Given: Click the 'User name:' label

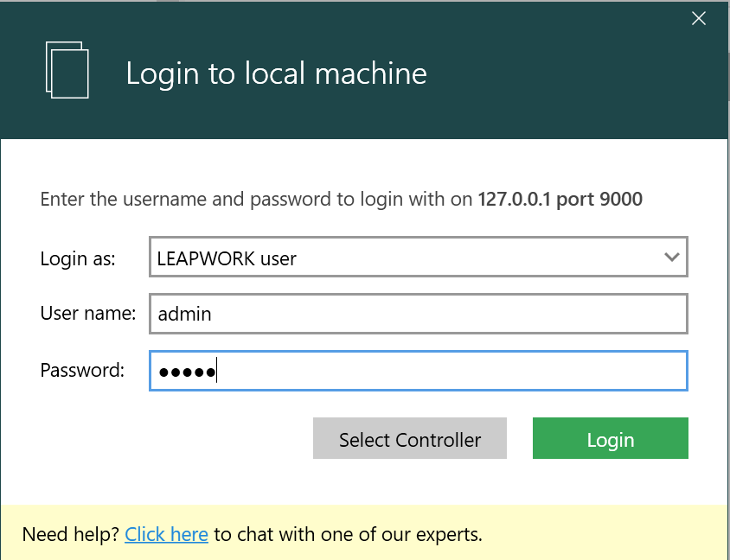Looking at the screenshot, I should point(88,314).
